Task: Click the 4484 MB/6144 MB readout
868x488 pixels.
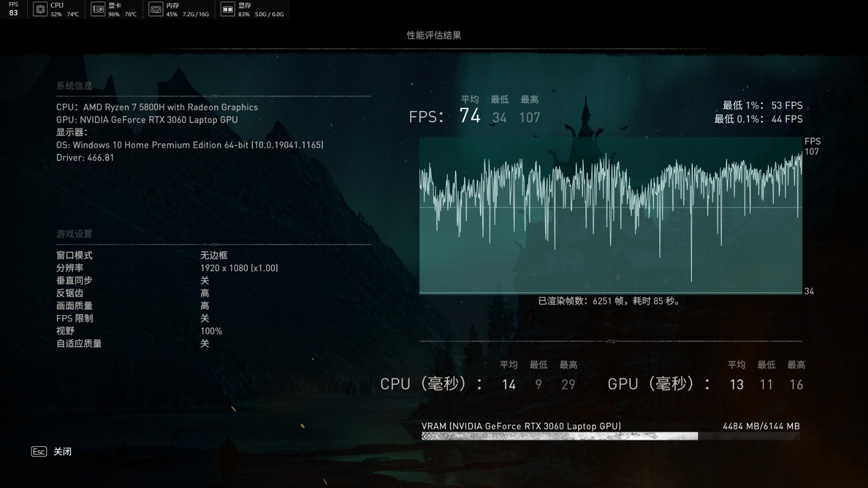Action: (x=761, y=426)
